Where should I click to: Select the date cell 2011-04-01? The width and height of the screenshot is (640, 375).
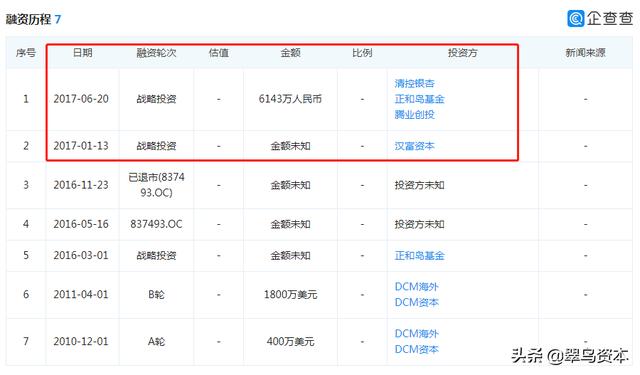pos(81,295)
